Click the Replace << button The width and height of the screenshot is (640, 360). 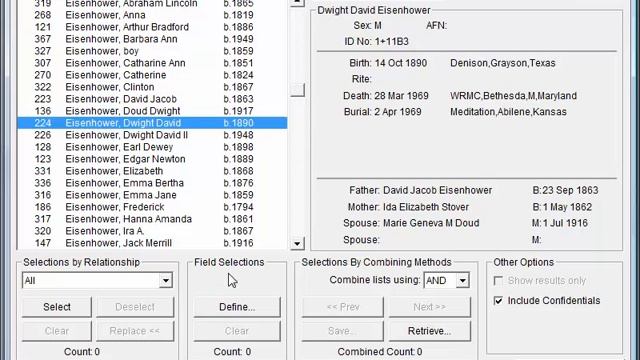tap(135, 331)
